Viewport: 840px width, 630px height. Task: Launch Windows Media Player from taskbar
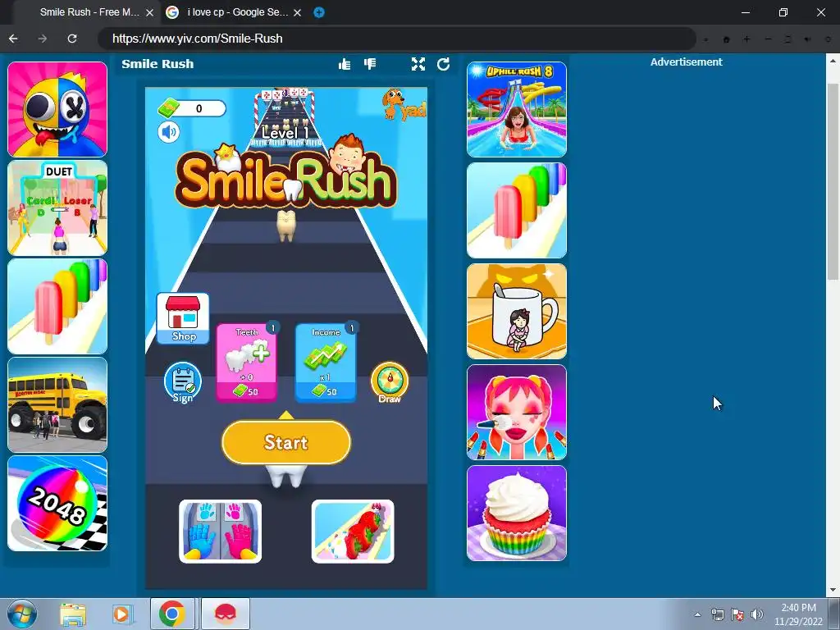[121, 614]
